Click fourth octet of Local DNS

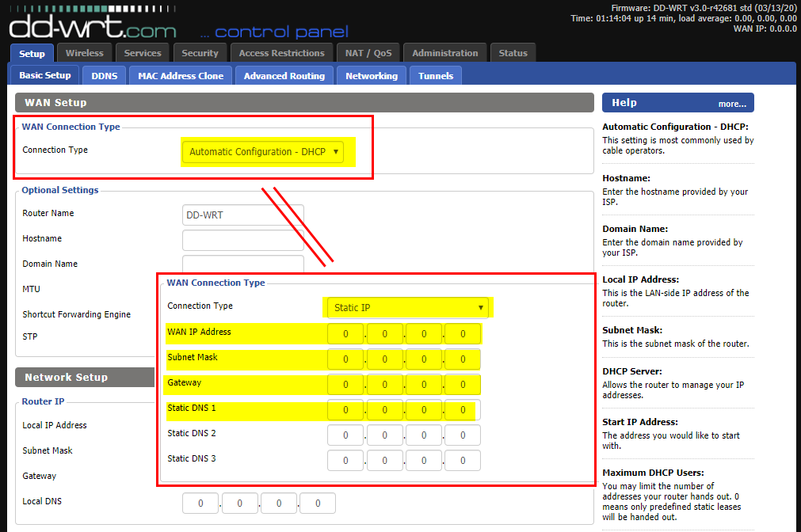pyautogui.click(x=317, y=503)
